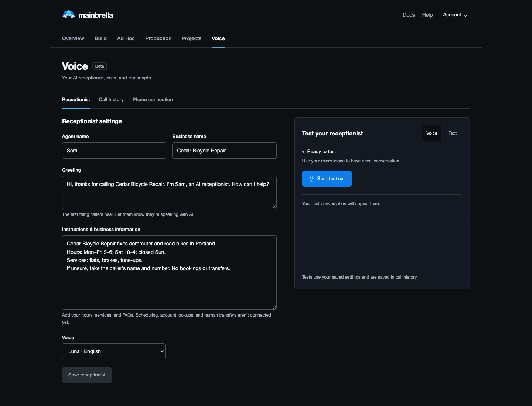Click the "Ready to test" status text
This screenshot has height=406, width=532.
321,152
